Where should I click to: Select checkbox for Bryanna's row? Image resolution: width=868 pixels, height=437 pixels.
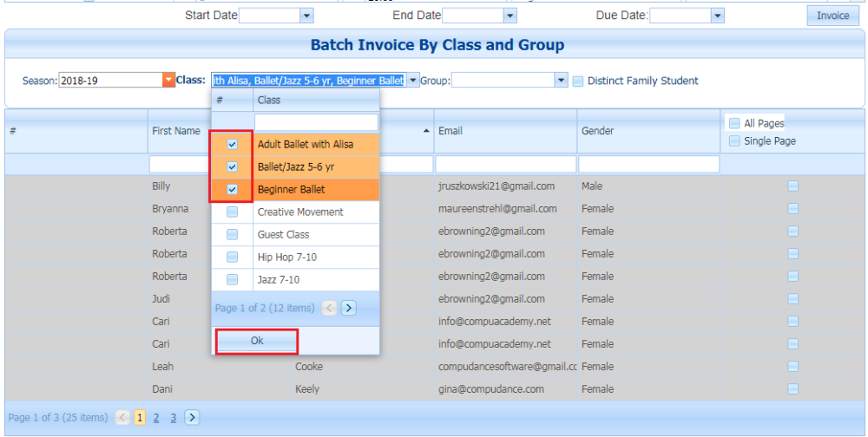(792, 209)
